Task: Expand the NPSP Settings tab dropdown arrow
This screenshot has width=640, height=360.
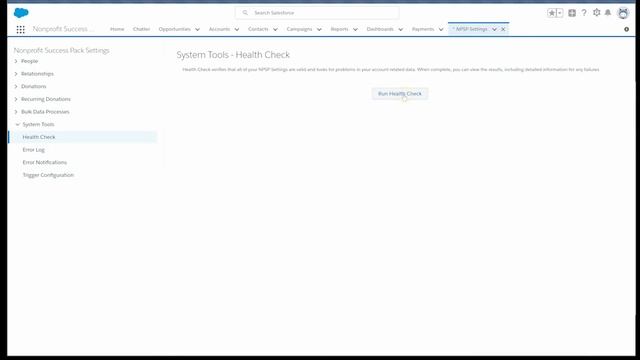Action: click(x=494, y=29)
